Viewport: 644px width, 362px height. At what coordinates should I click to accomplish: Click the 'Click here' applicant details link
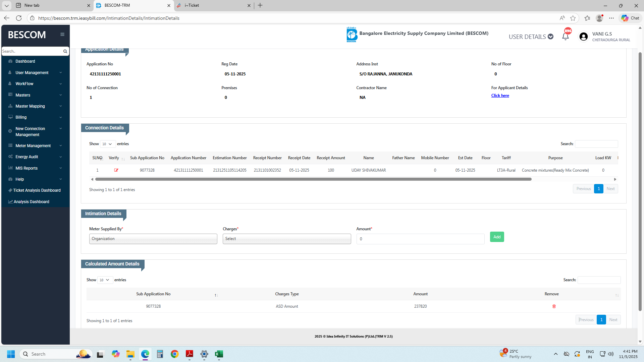click(x=500, y=96)
